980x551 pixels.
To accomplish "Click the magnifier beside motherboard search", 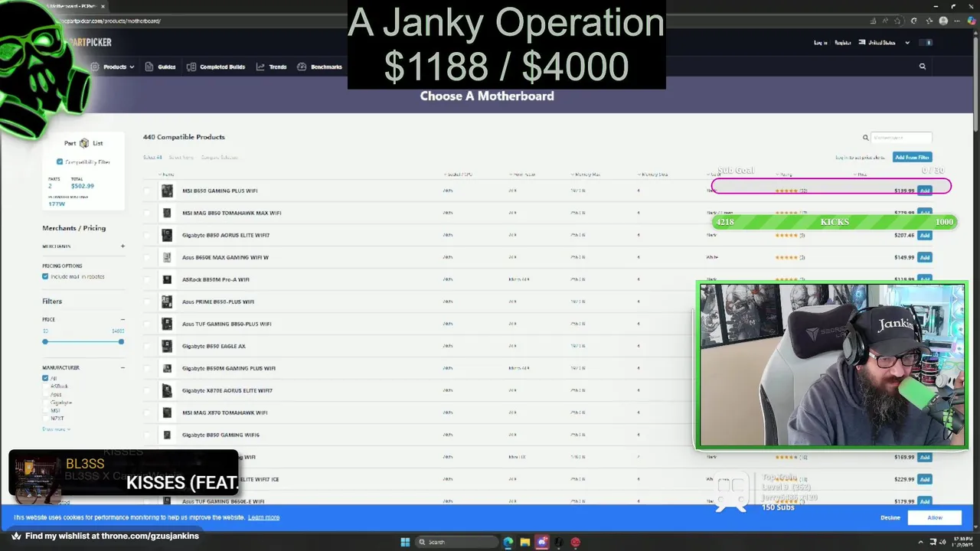I will tap(866, 138).
